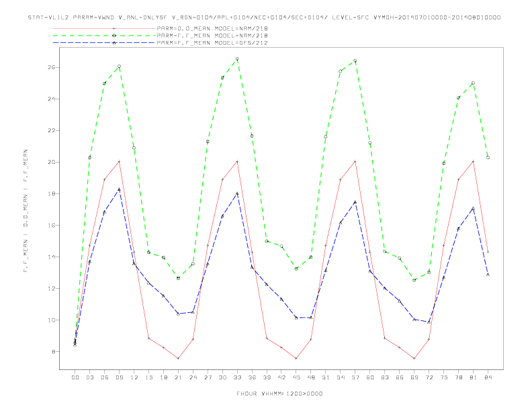This screenshot has height=411, width=532.
Task: Click blue GFS triangle marker at hour 09 peak
Action: point(119,189)
